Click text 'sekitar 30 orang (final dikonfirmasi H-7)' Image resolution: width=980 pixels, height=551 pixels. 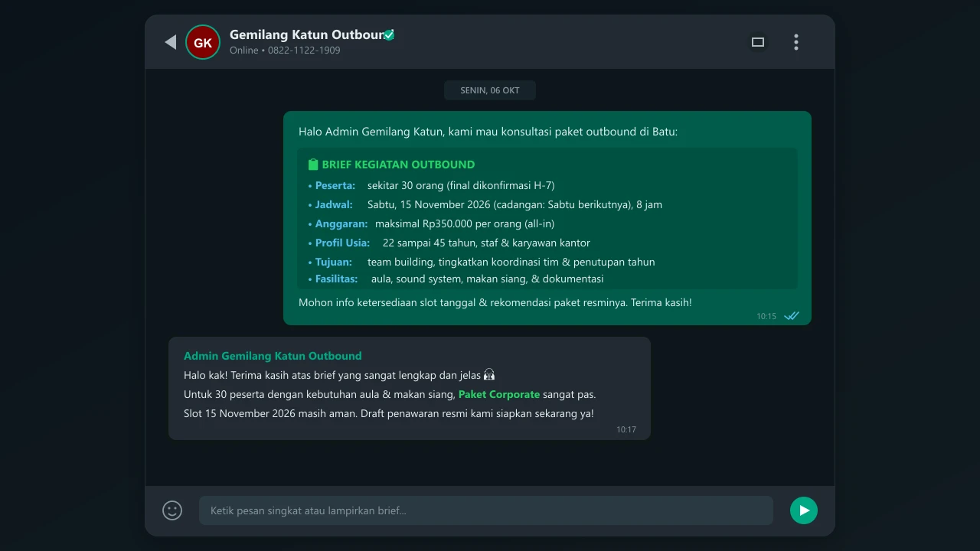tap(461, 185)
